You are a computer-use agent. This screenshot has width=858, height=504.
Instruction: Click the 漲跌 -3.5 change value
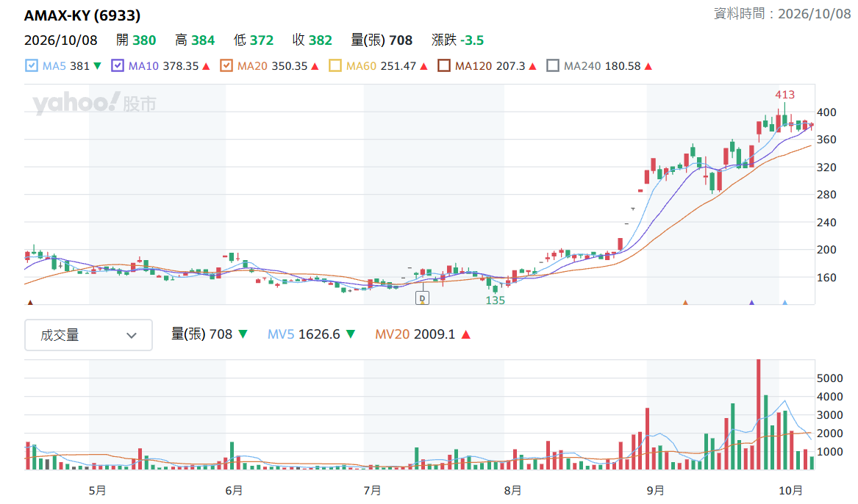457,40
